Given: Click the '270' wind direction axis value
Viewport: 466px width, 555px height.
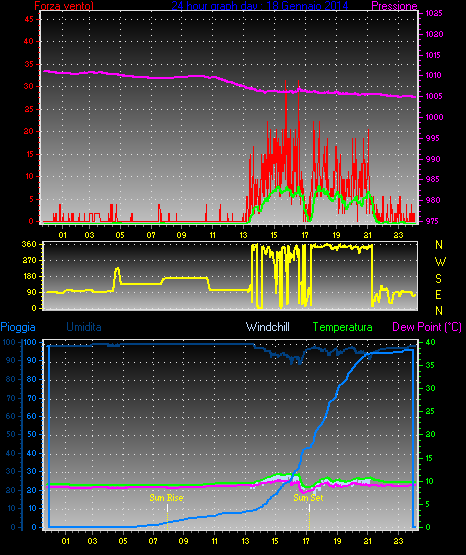Looking at the screenshot, I should pyautogui.click(x=29, y=260).
